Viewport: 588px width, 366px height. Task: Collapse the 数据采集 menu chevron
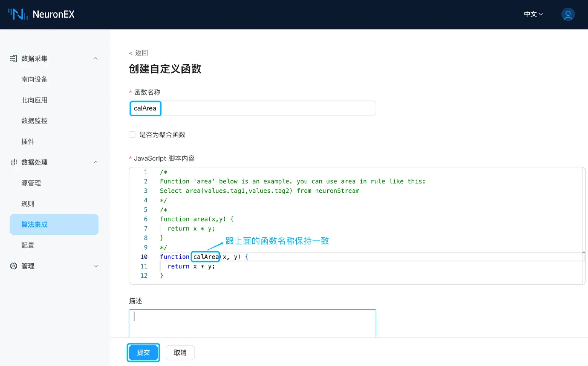click(96, 59)
